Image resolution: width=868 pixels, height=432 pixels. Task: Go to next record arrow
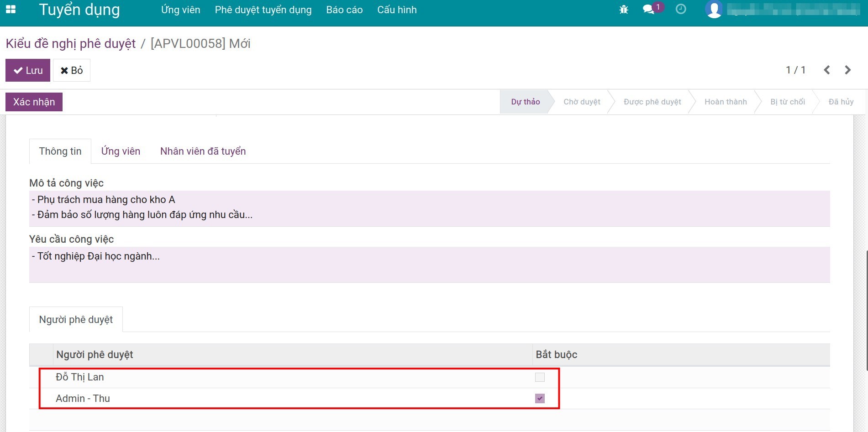[848, 70]
